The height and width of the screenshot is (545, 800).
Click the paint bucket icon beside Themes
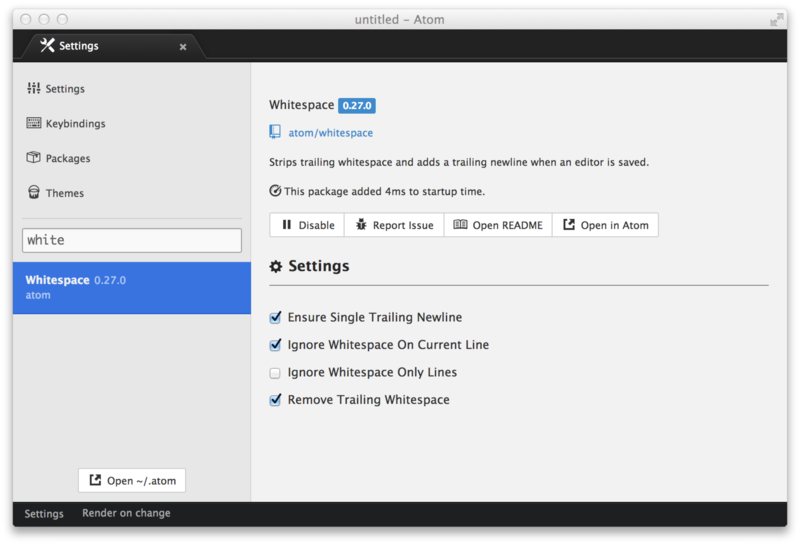click(34, 193)
